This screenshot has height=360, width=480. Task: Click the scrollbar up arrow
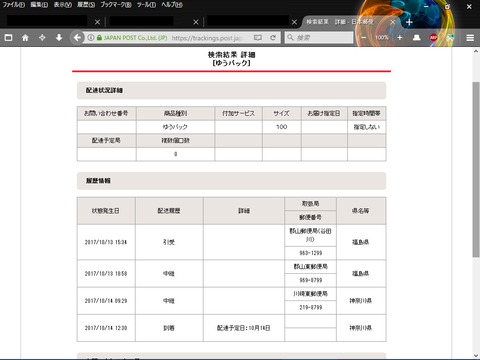point(476,51)
